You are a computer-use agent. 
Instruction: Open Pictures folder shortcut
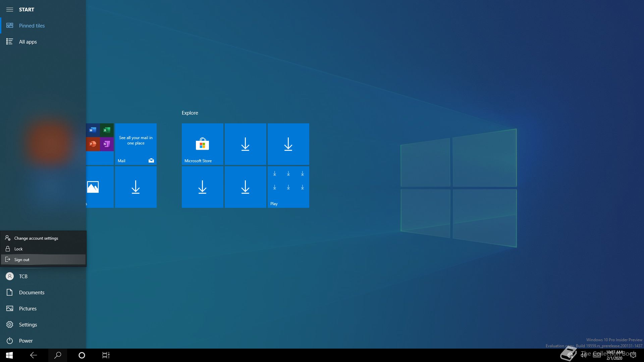pyautogui.click(x=43, y=308)
